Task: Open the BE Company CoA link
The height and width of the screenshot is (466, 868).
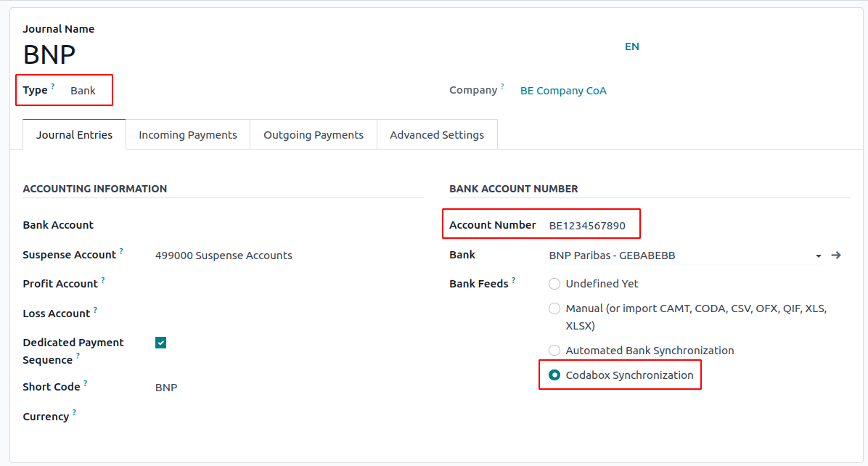Action: 563,91
